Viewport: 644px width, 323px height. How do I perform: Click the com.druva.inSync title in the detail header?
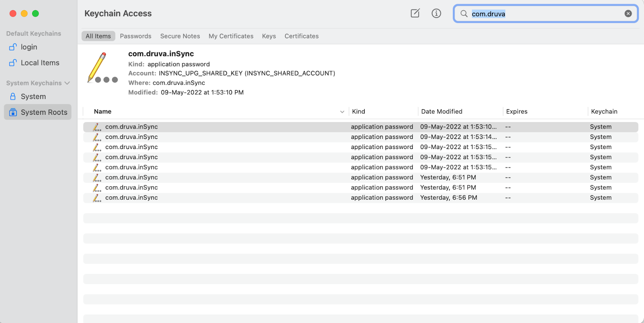click(x=161, y=54)
